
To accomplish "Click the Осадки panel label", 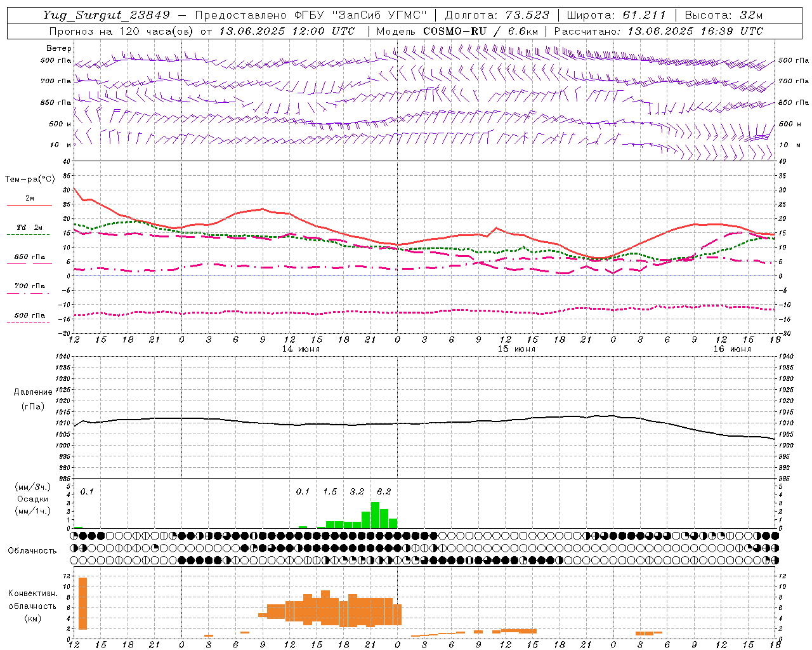I will [33, 499].
